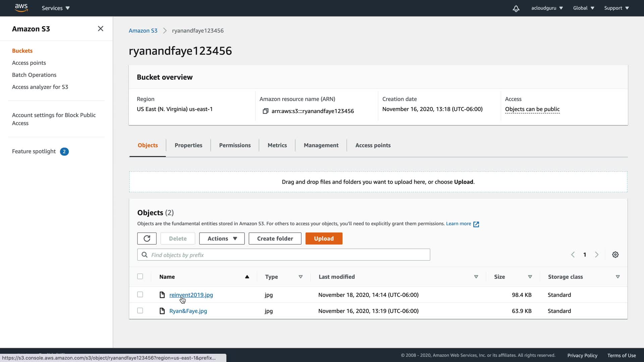The width and height of the screenshot is (644, 362).
Task: Select the reinvent2019.jpg checkbox
Action: [x=140, y=295]
